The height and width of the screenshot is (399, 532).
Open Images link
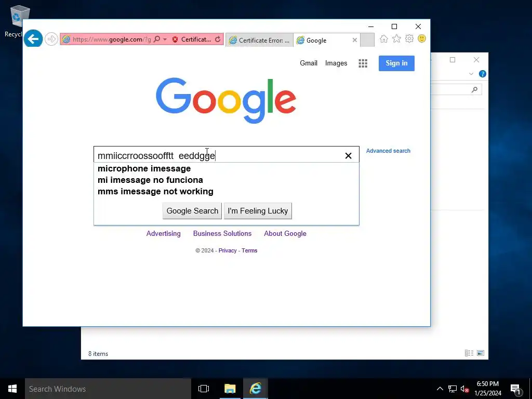[x=336, y=63]
